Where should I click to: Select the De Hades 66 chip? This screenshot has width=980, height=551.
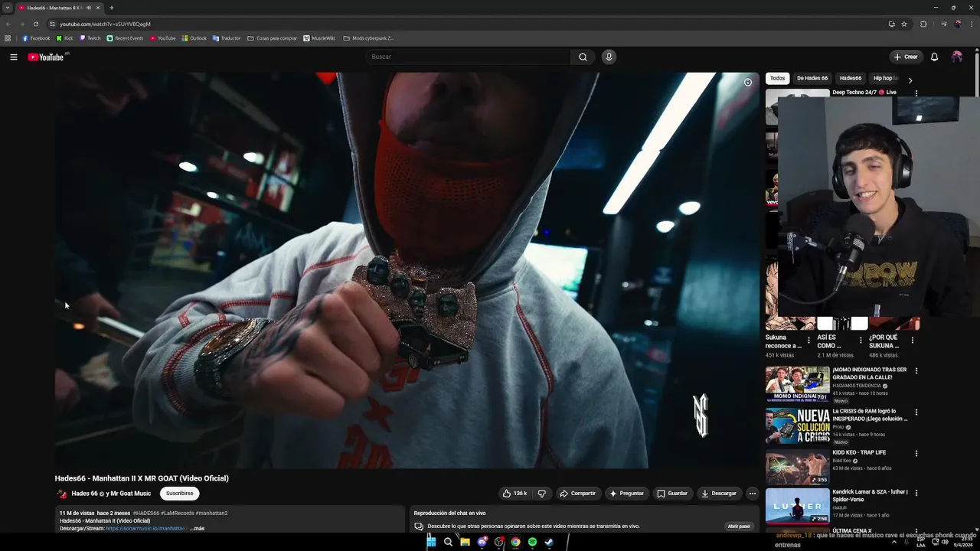812,78
